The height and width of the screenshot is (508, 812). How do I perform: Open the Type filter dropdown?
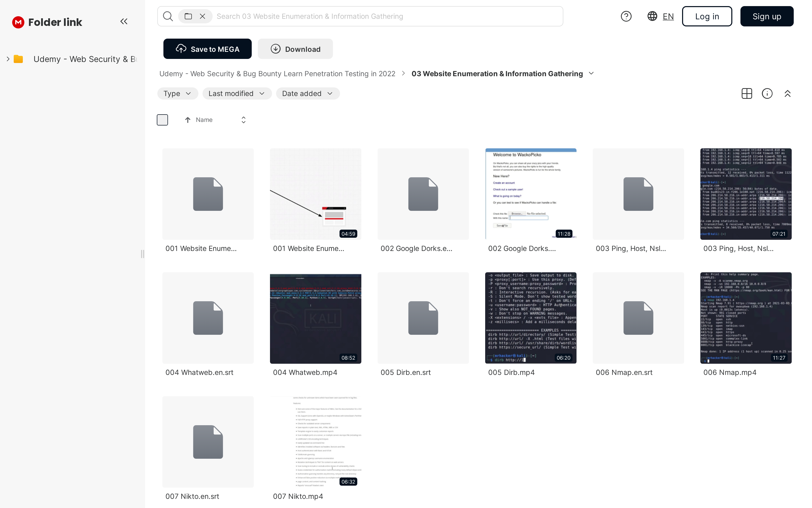(x=178, y=93)
